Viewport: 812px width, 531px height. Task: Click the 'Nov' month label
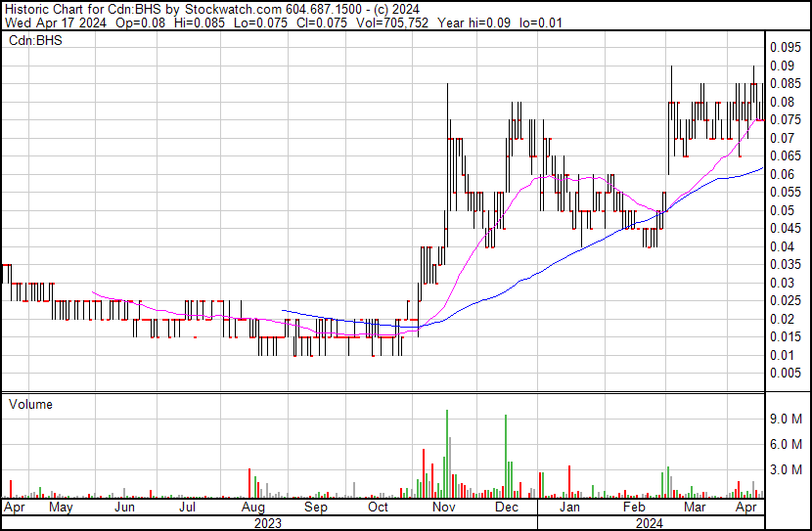443,508
